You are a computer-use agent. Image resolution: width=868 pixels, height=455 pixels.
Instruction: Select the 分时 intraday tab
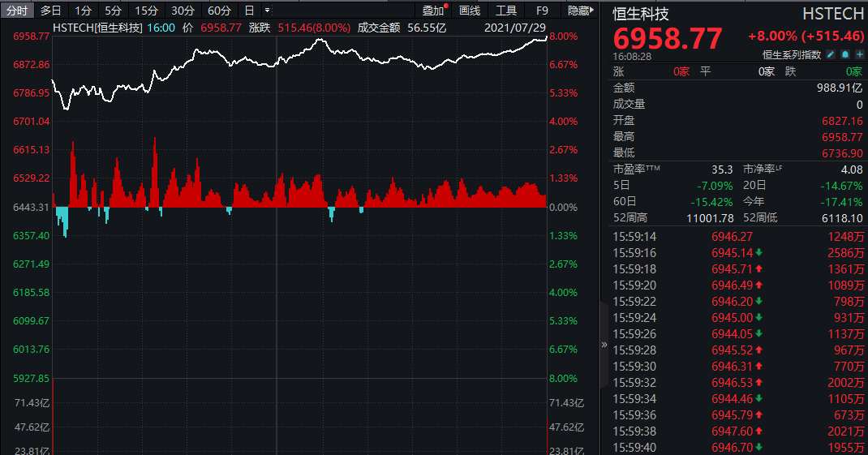coord(16,10)
